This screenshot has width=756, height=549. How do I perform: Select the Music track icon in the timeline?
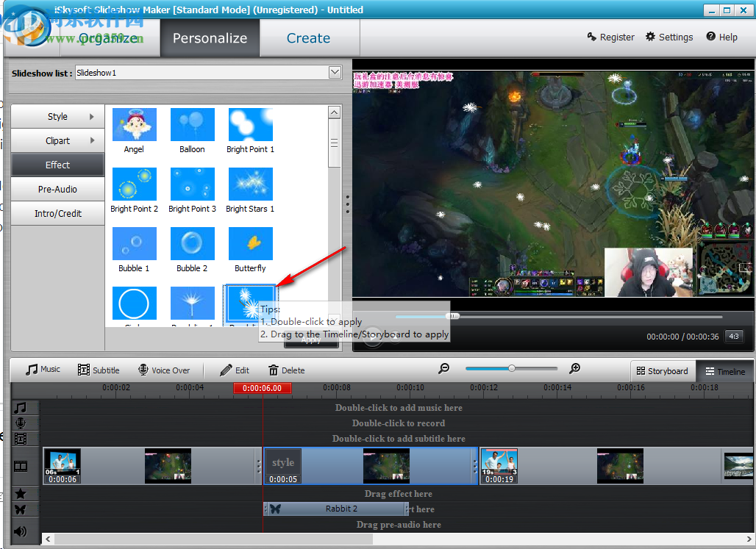[x=24, y=408]
